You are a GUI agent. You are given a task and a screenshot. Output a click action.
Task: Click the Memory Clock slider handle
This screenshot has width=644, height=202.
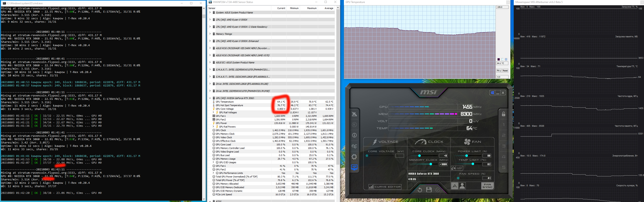[x=431, y=164]
